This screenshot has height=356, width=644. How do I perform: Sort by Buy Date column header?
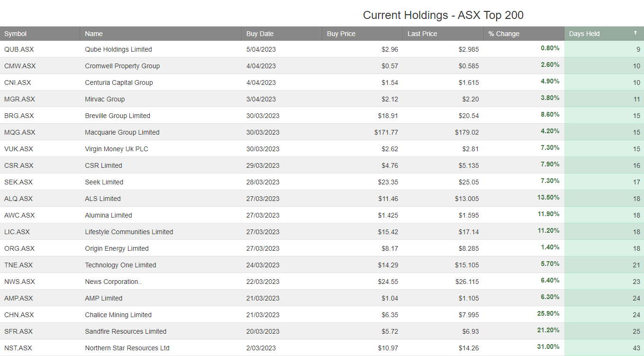[260, 34]
